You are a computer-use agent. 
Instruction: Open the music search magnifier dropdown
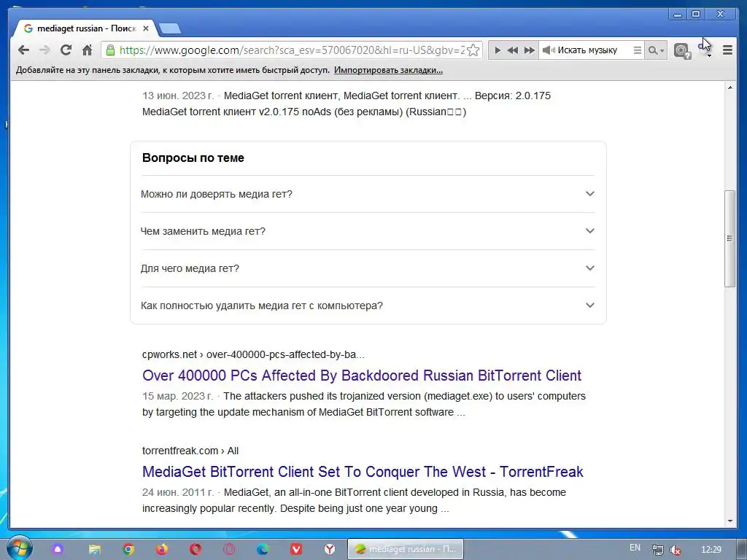click(x=656, y=50)
